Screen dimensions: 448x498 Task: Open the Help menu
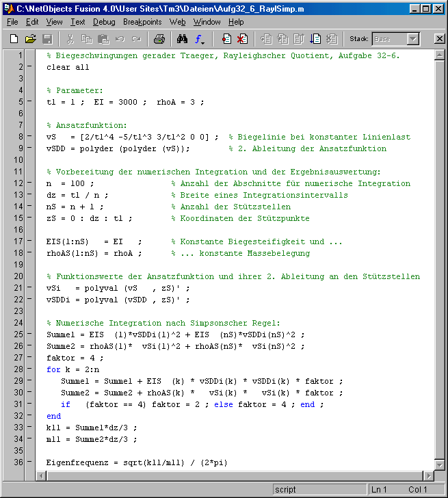coord(236,22)
